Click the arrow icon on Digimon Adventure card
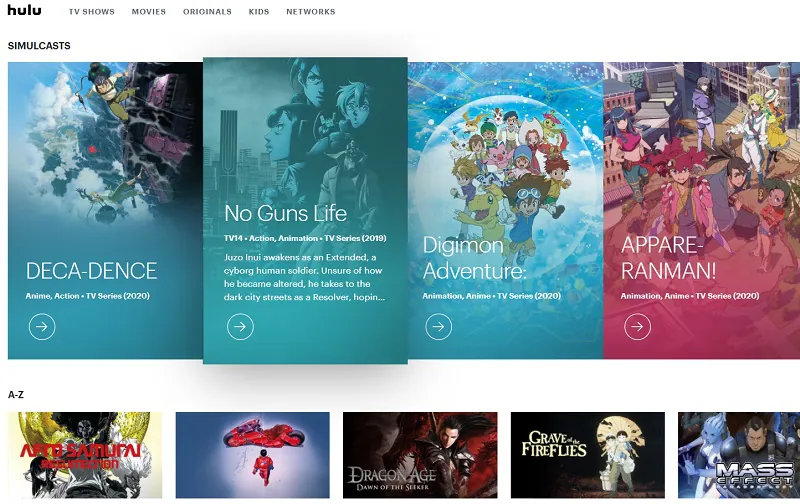 tap(439, 326)
